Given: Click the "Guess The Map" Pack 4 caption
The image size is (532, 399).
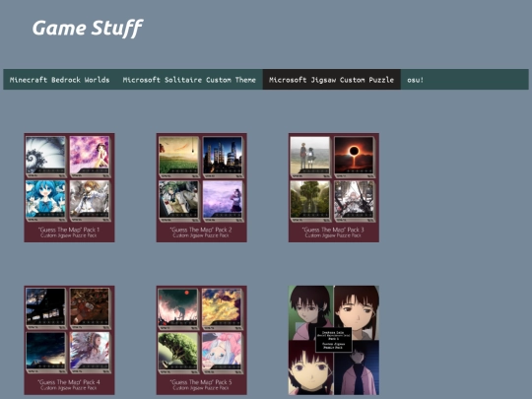Looking at the screenshot, I should pyautogui.click(x=69, y=385).
